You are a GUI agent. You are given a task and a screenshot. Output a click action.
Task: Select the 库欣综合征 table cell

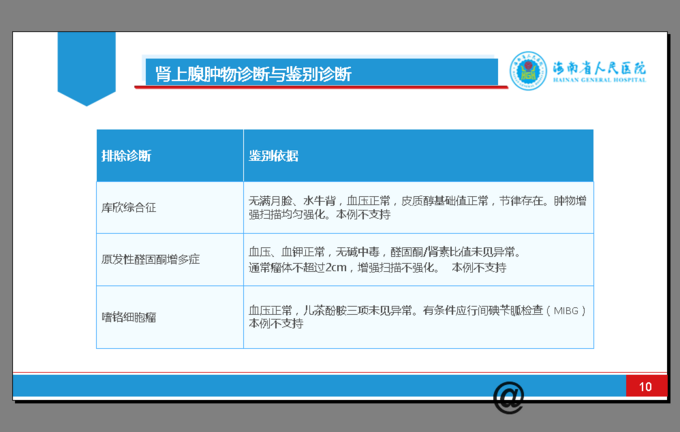[129, 207]
